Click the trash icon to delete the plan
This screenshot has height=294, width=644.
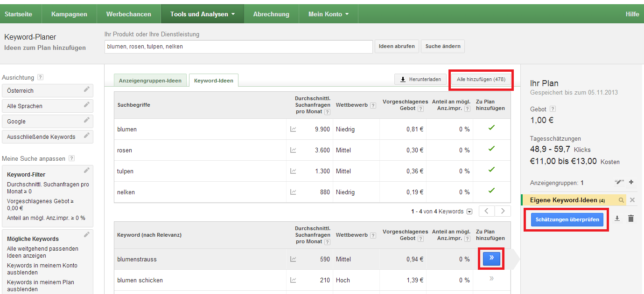point(630,218)
